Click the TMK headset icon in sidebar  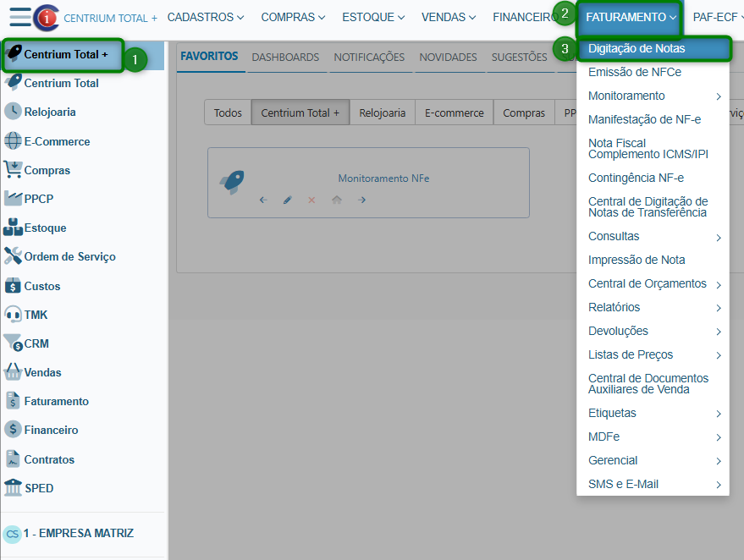click(13, 315)
